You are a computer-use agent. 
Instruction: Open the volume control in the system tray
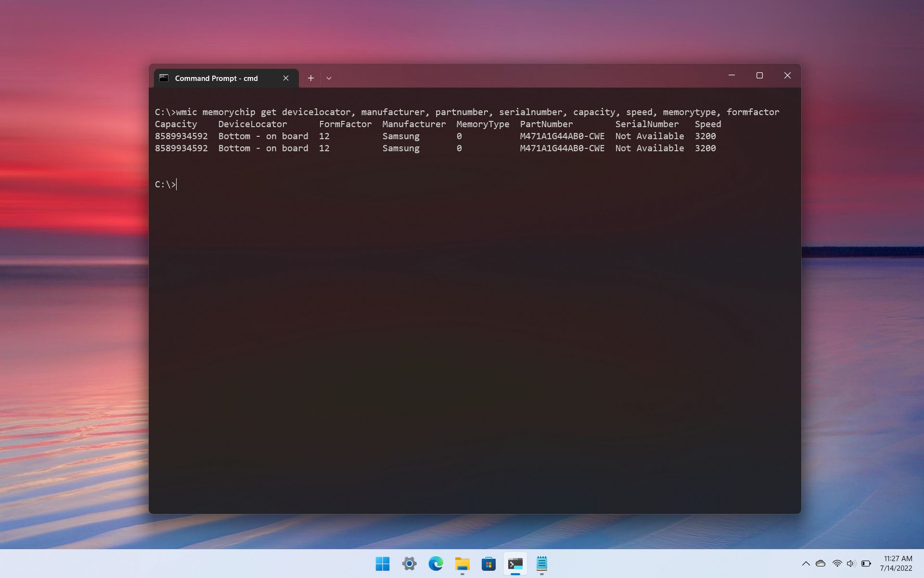point(852,564)
